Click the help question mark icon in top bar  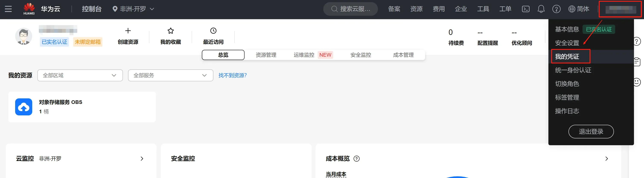coord(556,9)
